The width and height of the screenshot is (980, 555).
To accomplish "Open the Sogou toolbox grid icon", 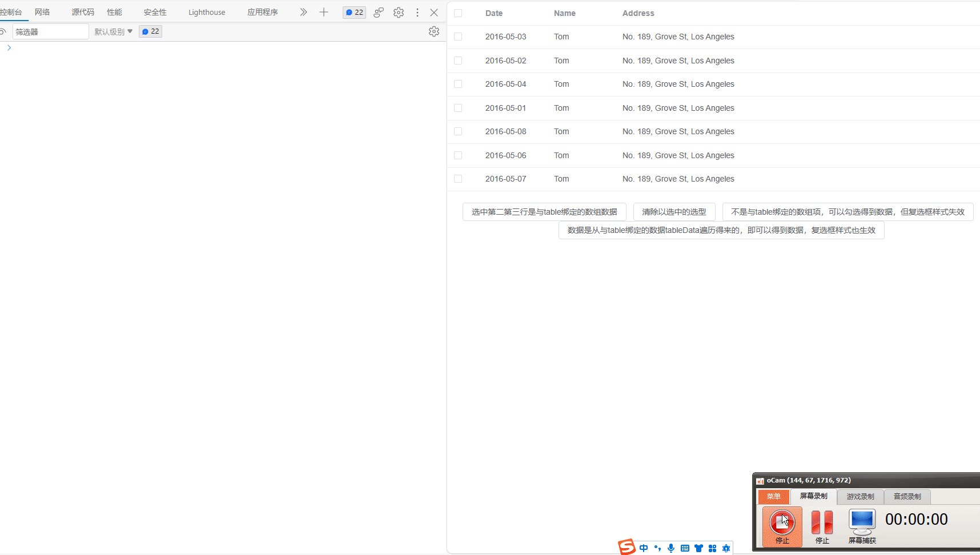I will pos(712,548).
